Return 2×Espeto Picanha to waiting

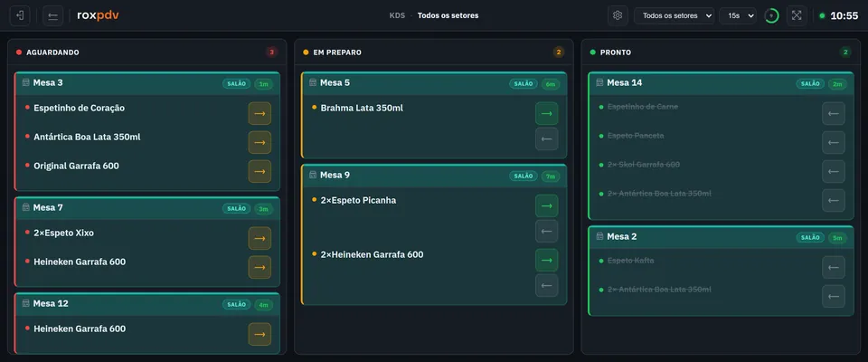546,231
